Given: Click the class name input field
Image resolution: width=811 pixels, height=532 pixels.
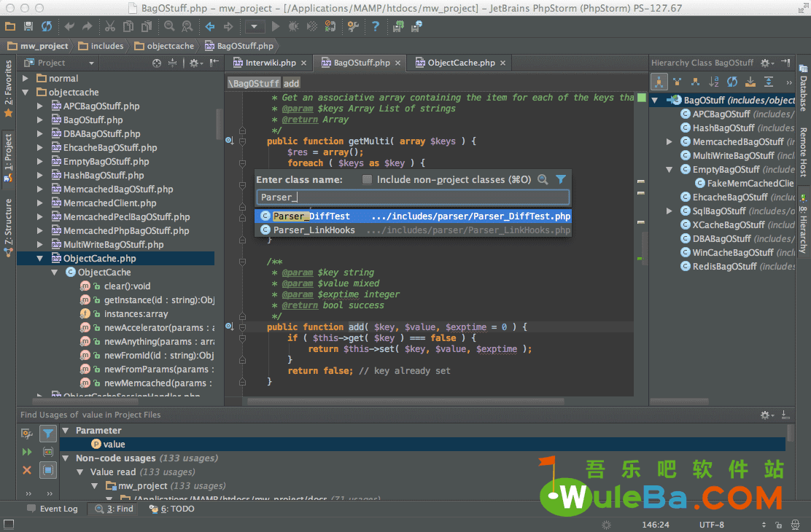Looking at the screenshot, I should pyautogui.click(x=413, y=197).
